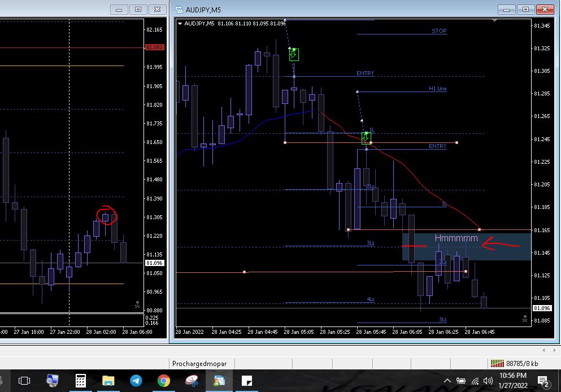Open Sticky Notes from the taskbar
Viewport: 561px width, 392px height.
[x=247, y=381]
